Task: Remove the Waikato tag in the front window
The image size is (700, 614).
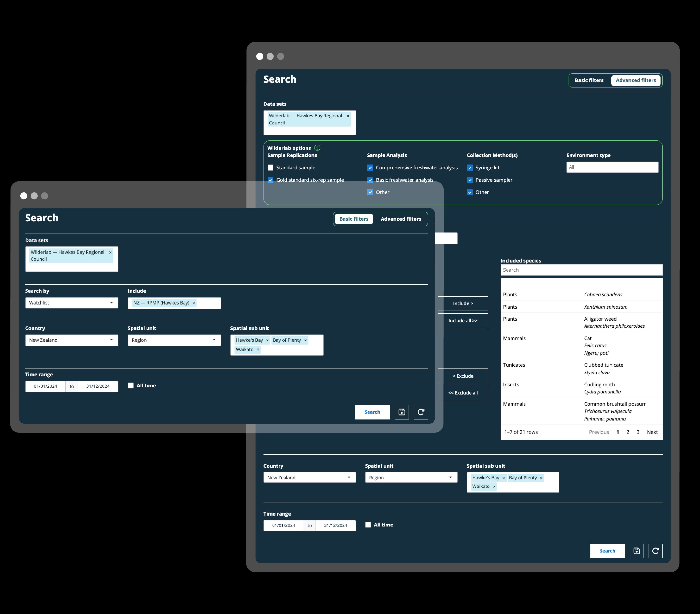Action: pyautogui.click(x=258, y=349)
